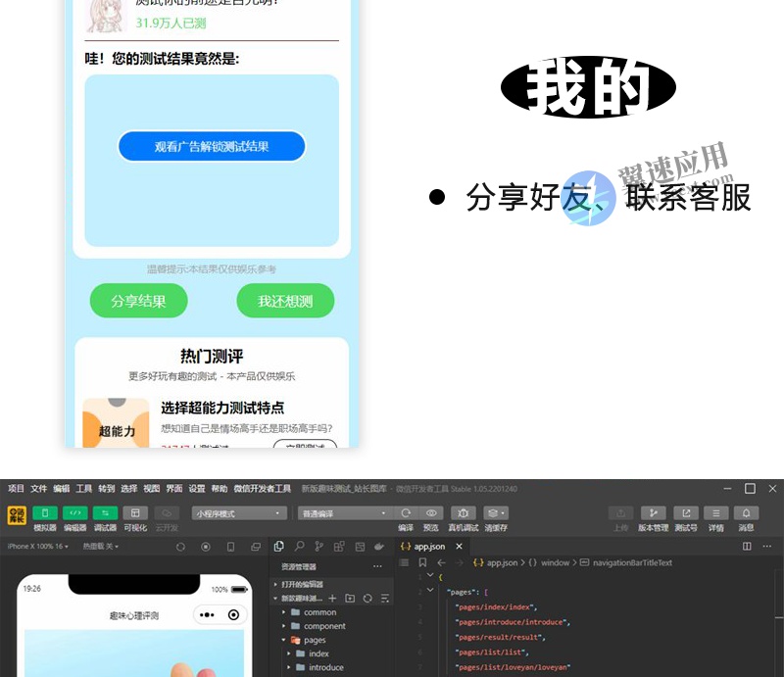The height and width of the screenshot is (677, 784).
Task: Click the green 分享结果 button
Action: [138, 302]
